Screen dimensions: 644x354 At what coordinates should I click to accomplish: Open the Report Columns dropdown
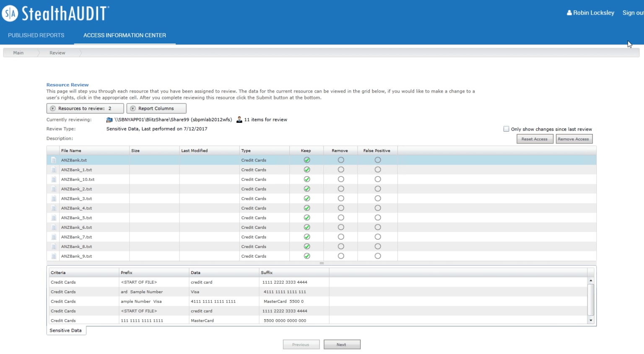point(156,109)
